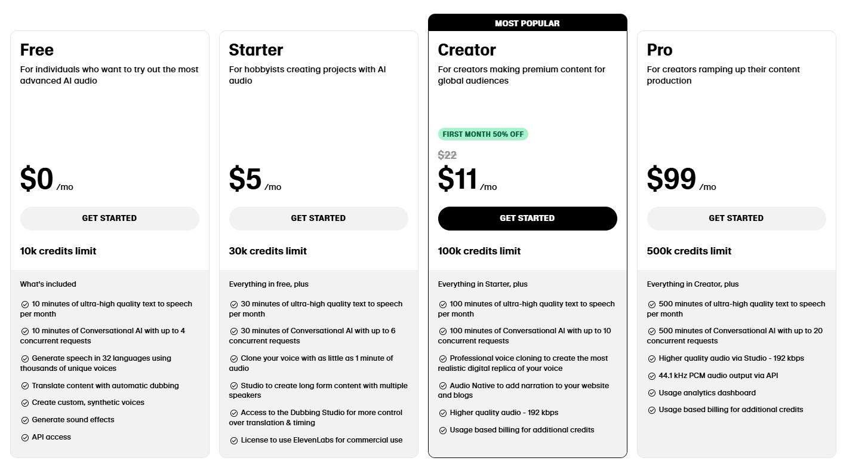
Task: Click the Pro plan title
Action: tap(660, 50)
